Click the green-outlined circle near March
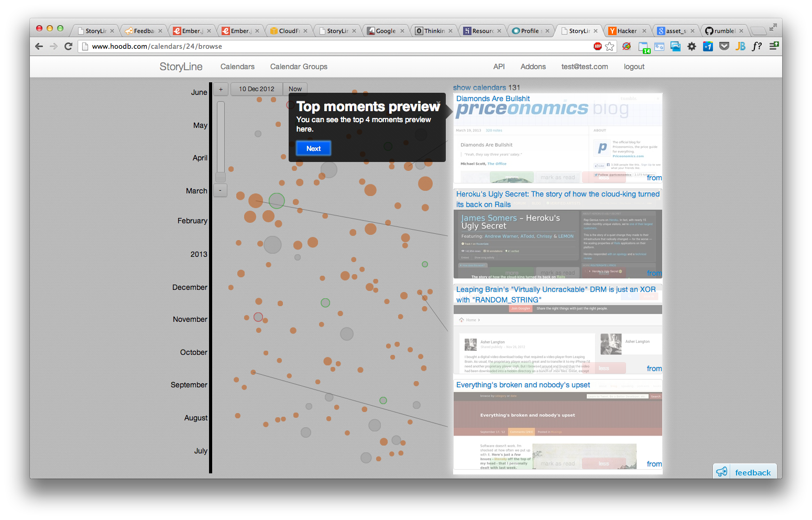 (277, 200)
